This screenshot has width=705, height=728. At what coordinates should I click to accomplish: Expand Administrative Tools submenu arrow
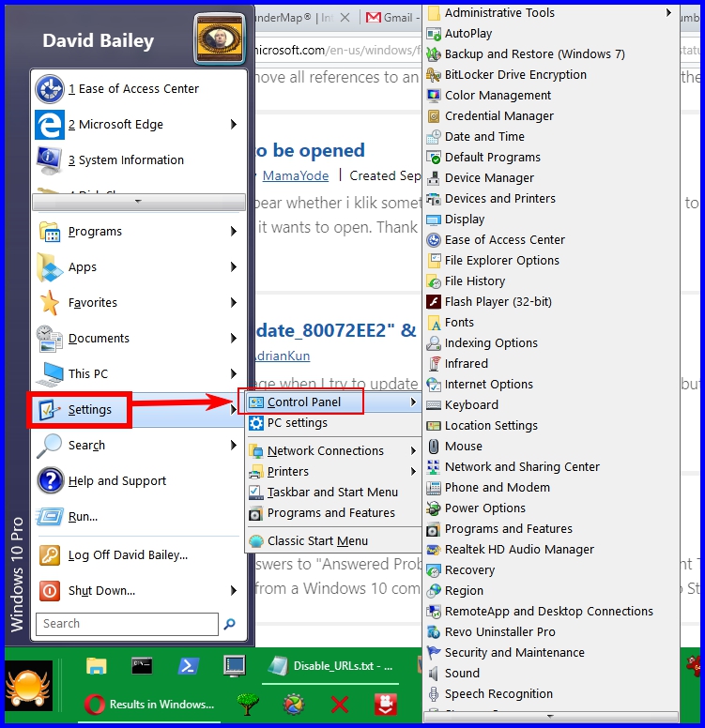(x=668, y=12)
